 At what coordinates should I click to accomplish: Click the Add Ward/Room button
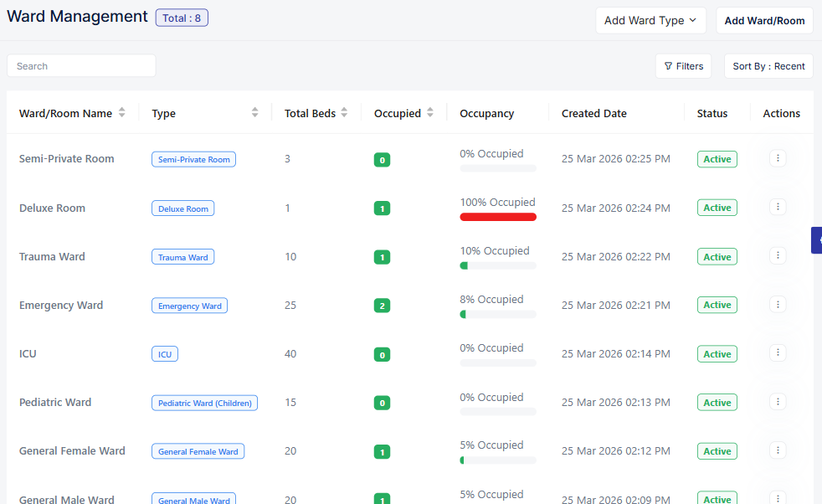pyautogui.click(x=764, y=21)
